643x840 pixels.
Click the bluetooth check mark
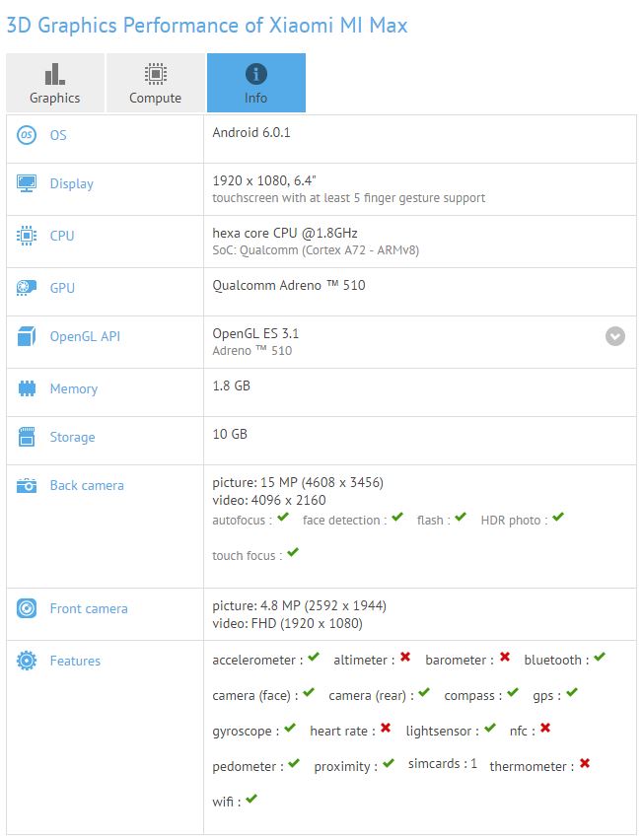(x=600, y=657)
